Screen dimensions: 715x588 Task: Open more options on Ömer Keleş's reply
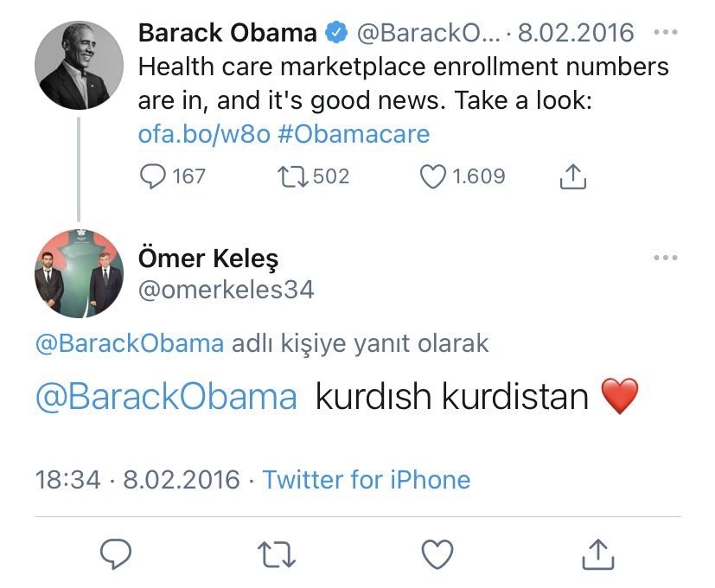tap(665, 258)
